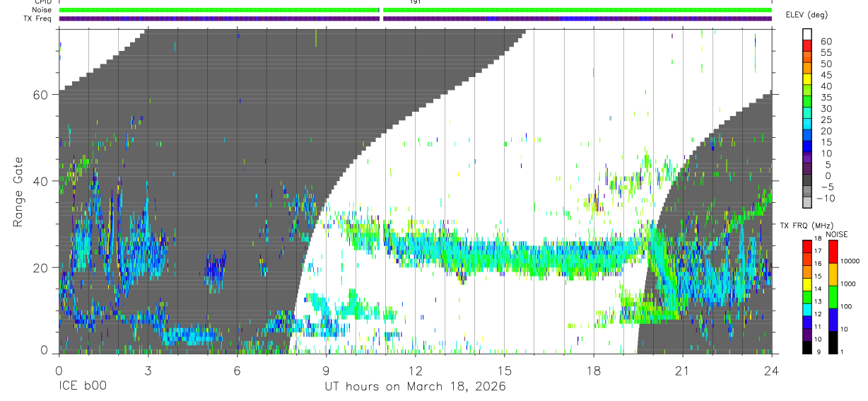The image size is (868, 401).
Task: Click the ICE b00 radar beam label
Action: coord(84,387)
